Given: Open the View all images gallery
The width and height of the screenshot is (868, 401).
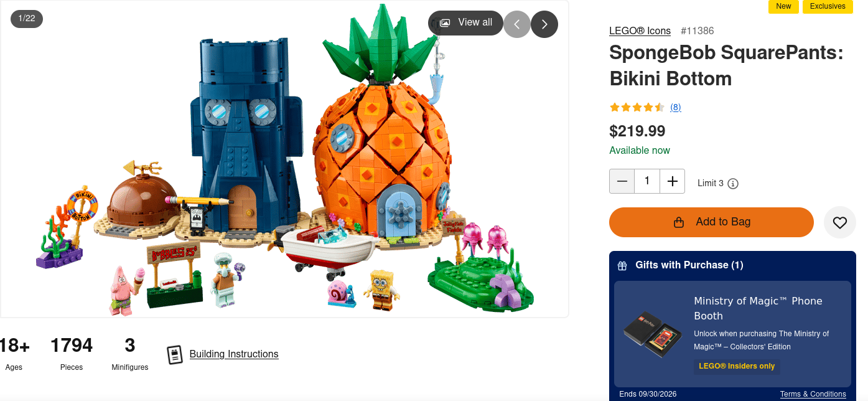Looking at the screenshot, I should coord(465,22).
